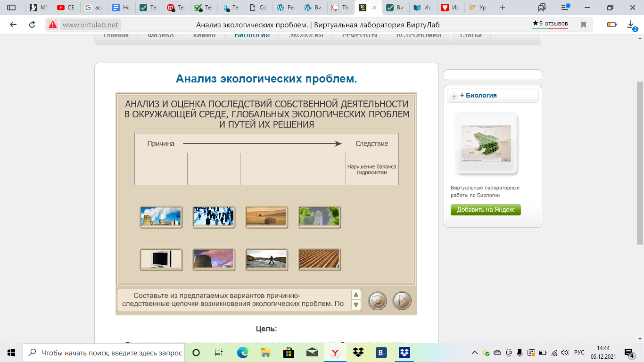Select the plowed field furrows picture

319,259
